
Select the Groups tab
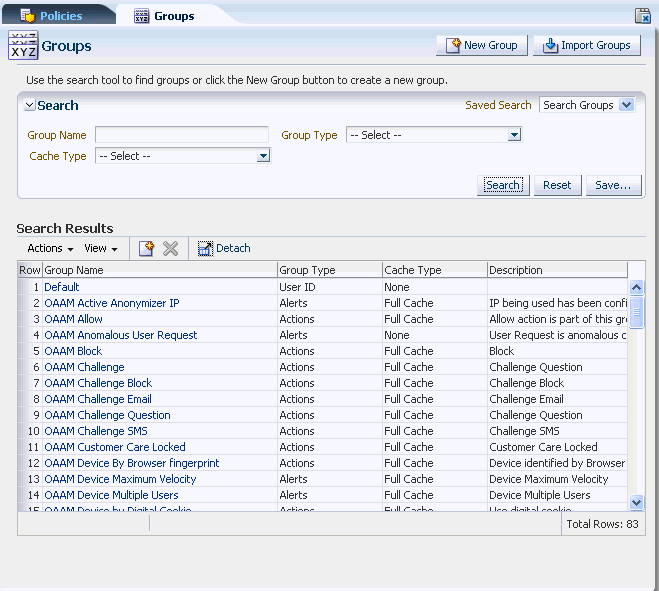(x=174, y=16)
